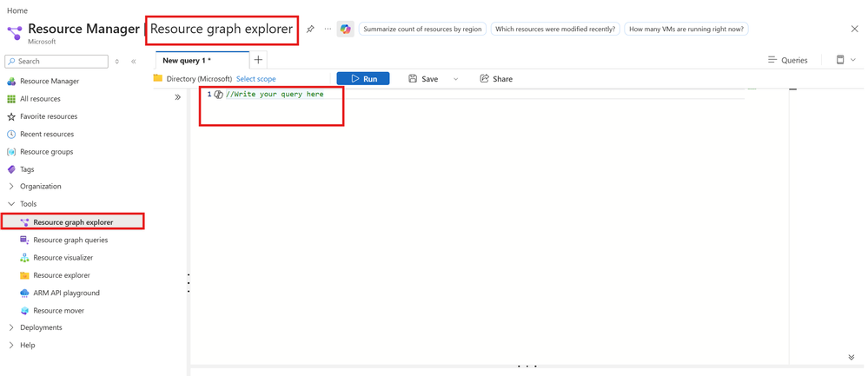Screen dimensions: 868x376
Task: Click the Resource mover icon
Action: (x=24, y=311)
